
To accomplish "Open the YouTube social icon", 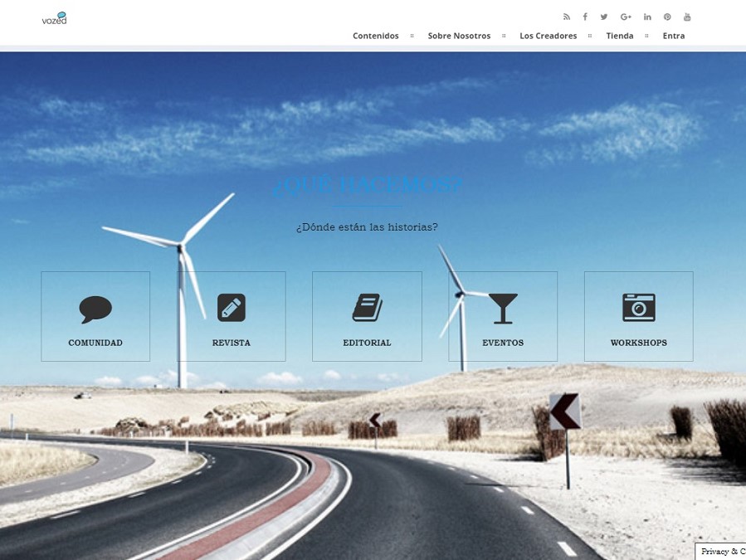I will [x=687, y=17].
